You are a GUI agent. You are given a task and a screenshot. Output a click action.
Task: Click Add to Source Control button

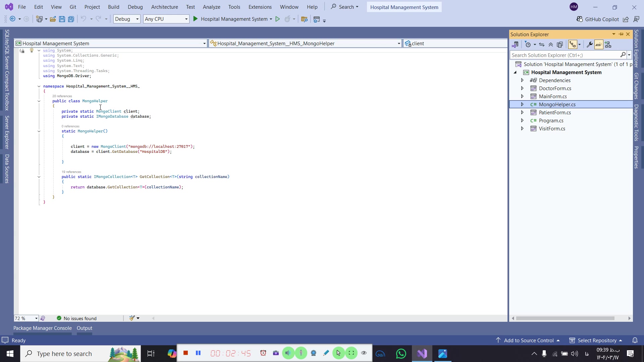click(x=528, y=341)
